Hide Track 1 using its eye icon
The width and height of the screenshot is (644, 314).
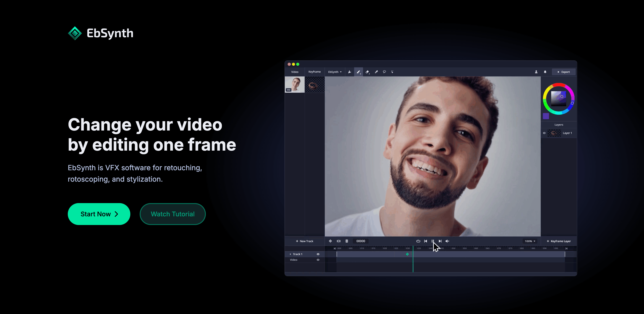pyautogui.click(x=318, y=254)
